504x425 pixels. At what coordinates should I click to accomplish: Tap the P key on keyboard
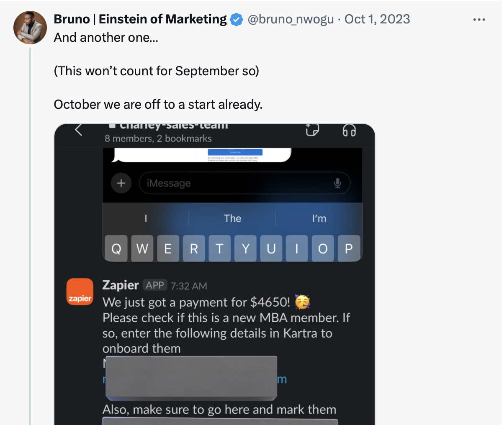coord(349,248)
